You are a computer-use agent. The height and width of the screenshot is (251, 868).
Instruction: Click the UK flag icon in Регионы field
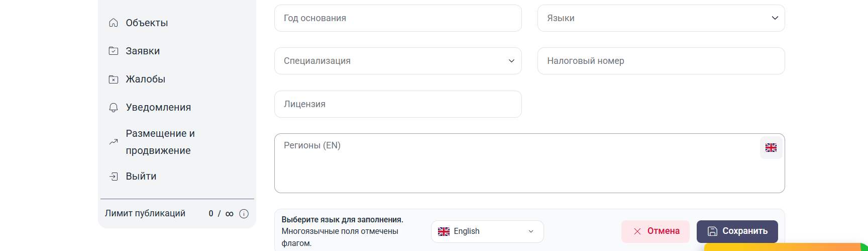click(x=771, y=147)
